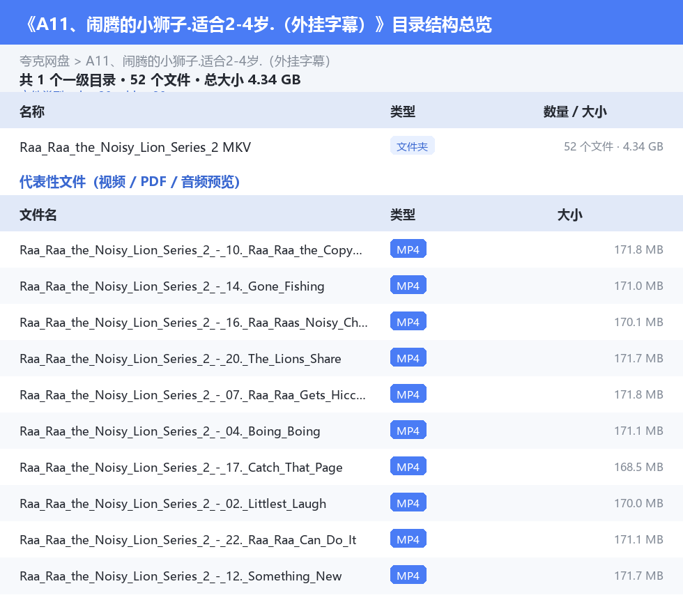The image size is (683, 616).
Task: Select file 17._Catch_That_Page
Action: tap(181, 467)
